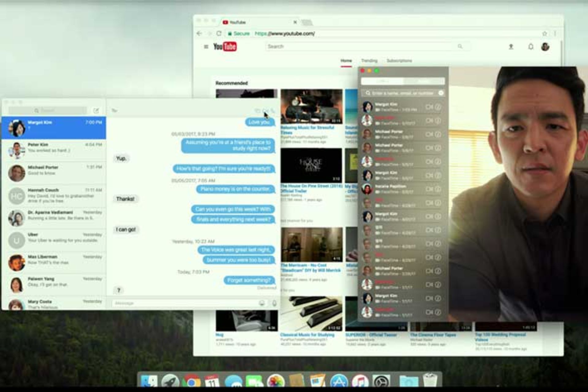
Task: Open the fireplace Relaxing Music video thumbnail
Action: pos(311,106)
